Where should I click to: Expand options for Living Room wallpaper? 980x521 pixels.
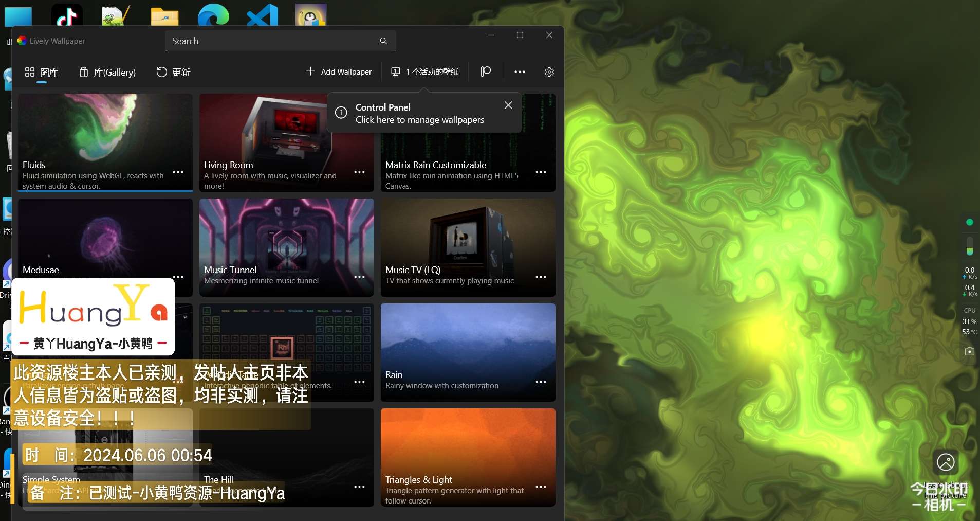point(360,172)
